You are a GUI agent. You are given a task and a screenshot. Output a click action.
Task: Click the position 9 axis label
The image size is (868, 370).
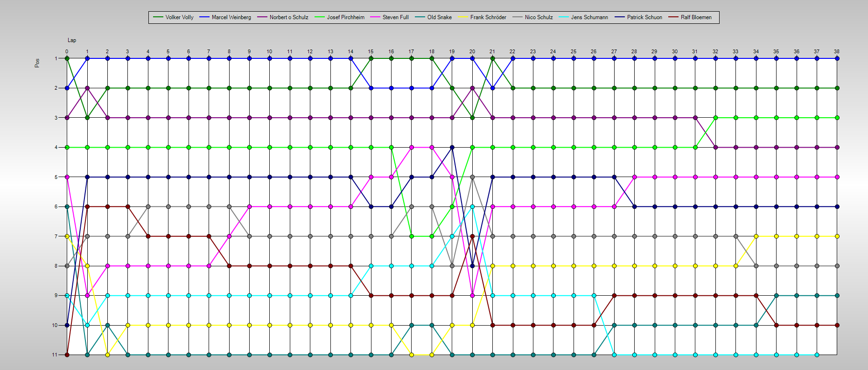coord(56,295)
